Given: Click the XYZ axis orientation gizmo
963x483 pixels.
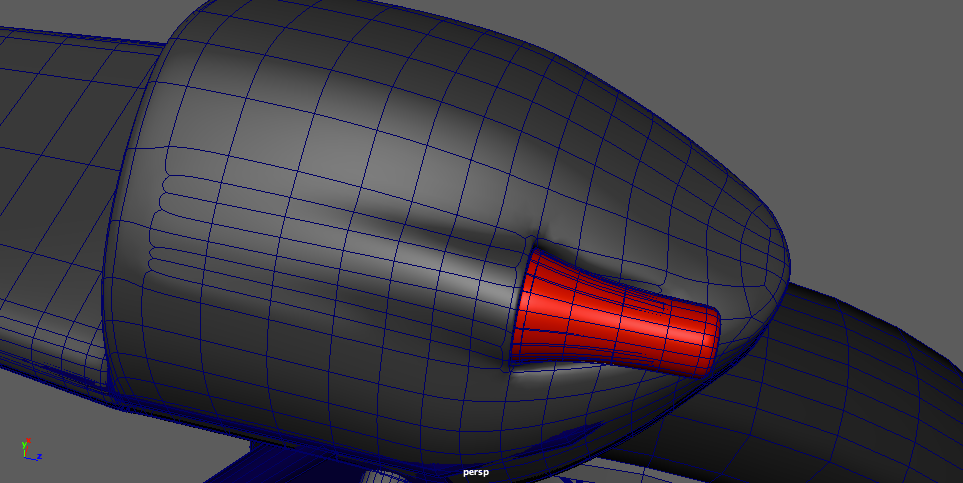Looking at the screenshot, I should click(x=30, y=450).
